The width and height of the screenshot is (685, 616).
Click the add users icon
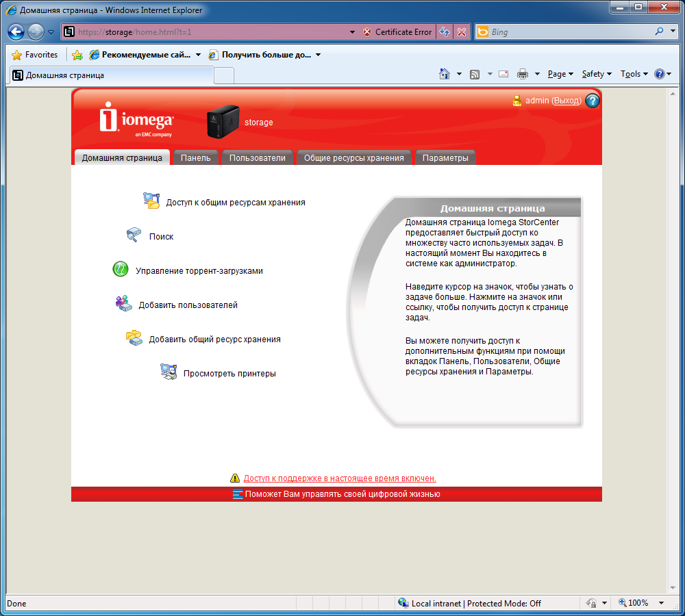pos(123,303)
